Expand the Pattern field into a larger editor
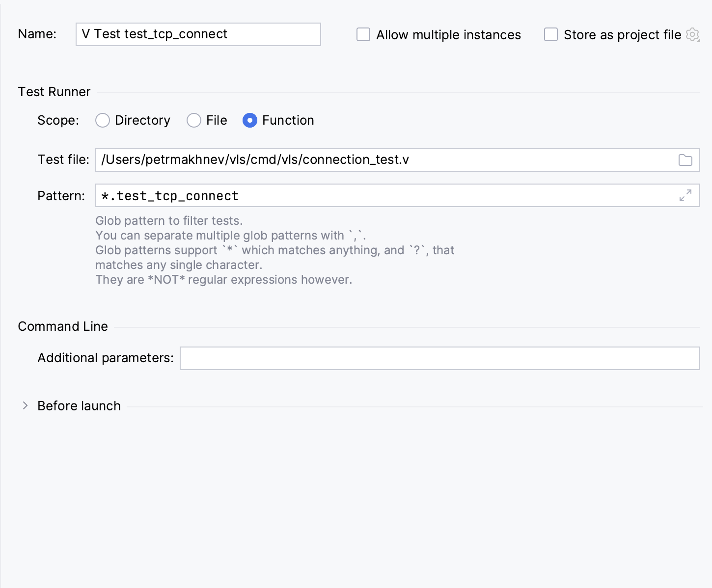Image resolution: width=712 pixels, height=588 pixels. 686,195
